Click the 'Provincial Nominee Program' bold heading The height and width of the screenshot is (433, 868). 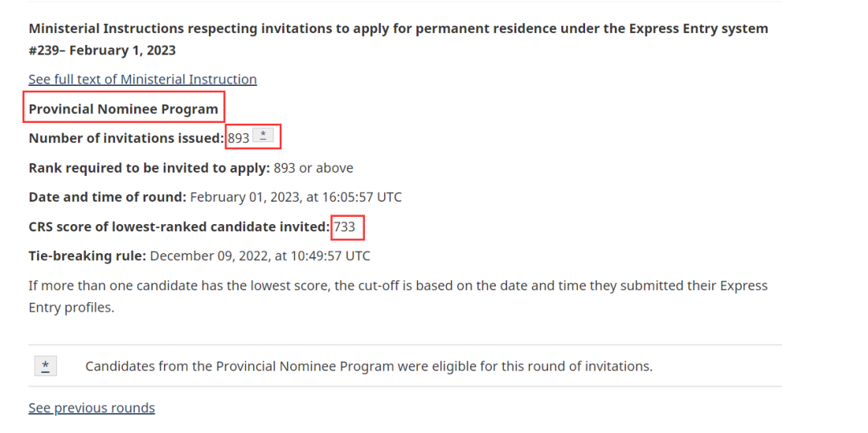(x=124, y=109)
